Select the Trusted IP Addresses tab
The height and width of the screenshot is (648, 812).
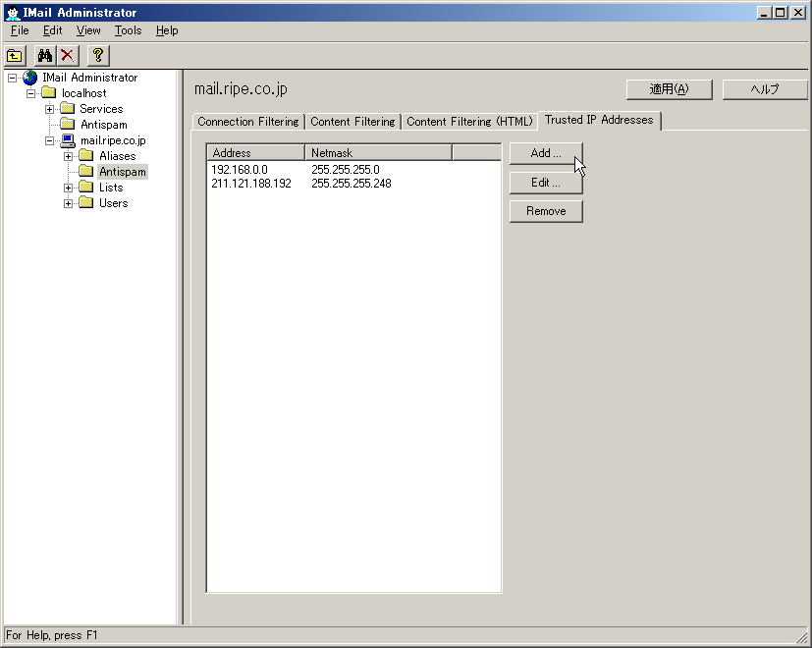599,120
